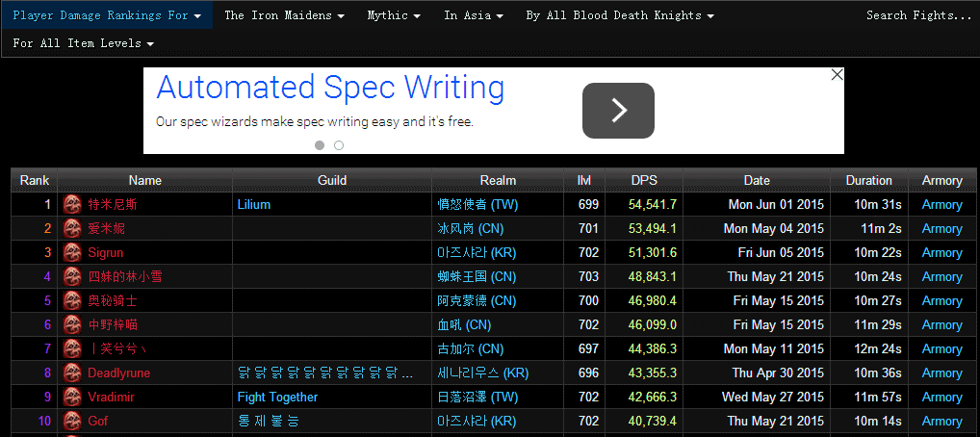980x437 pixels.
Task: Click the class icon beside Sigrun
Action: coord(72,252)
